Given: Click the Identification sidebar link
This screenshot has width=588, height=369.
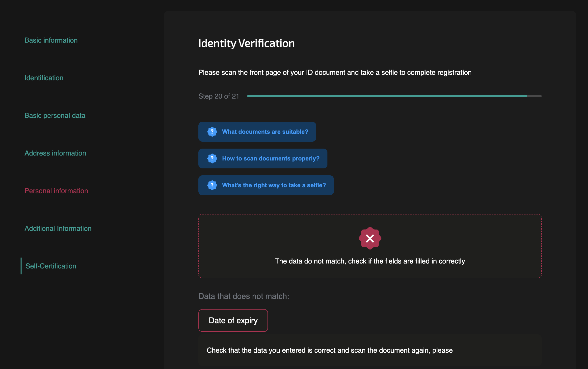Looking at the screenshot, I should point(44,78).
